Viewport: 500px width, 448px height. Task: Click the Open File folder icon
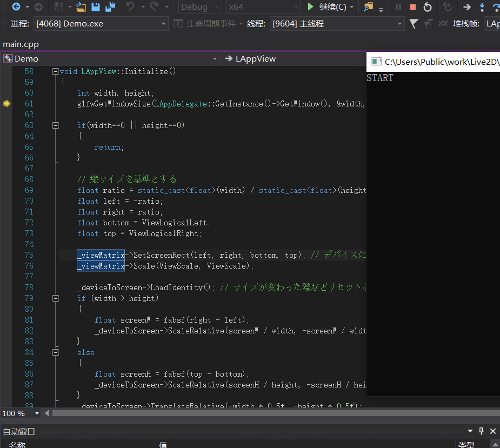81,7
